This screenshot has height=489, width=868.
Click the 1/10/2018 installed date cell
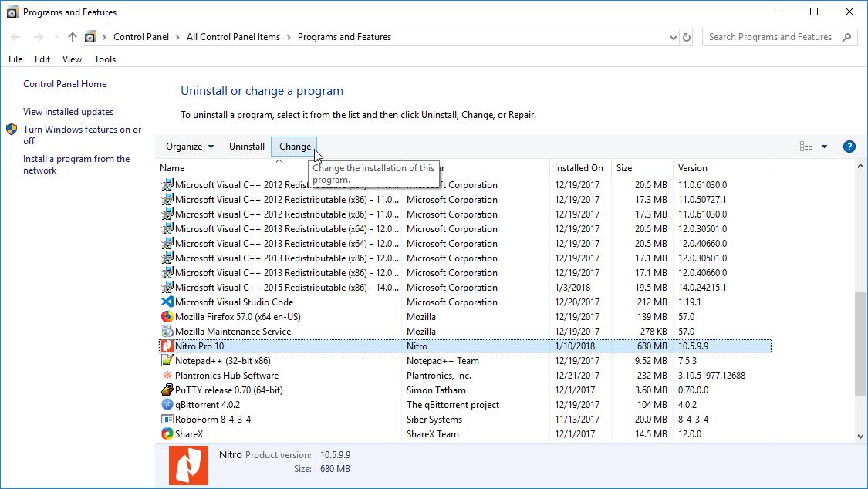[575, 346]
